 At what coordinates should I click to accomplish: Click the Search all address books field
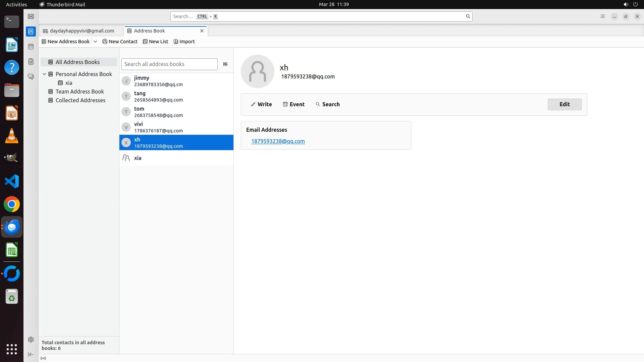point(169,64)
